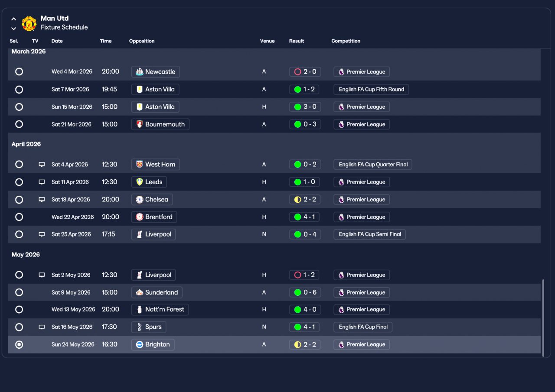
Task: Click green win indicator on Sunderland 0-6 result
Action: 297,292
